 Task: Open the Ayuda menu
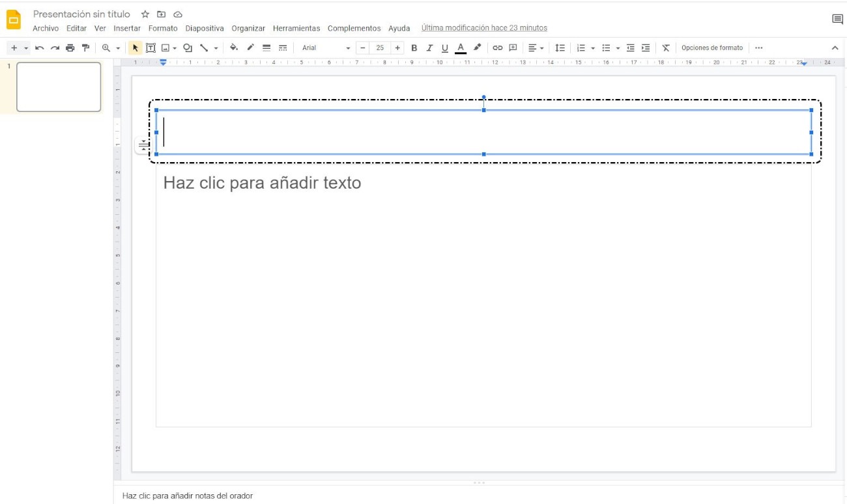click(399, 29)
